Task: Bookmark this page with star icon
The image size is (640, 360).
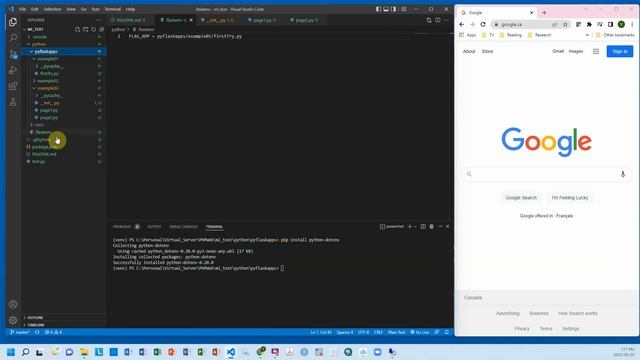Action: (x=565, y=24)
